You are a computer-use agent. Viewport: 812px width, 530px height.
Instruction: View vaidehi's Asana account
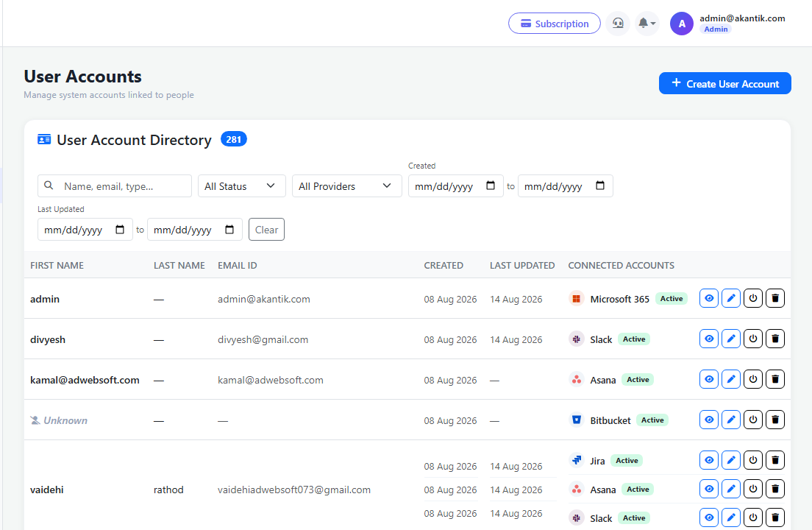pos(708,489)
